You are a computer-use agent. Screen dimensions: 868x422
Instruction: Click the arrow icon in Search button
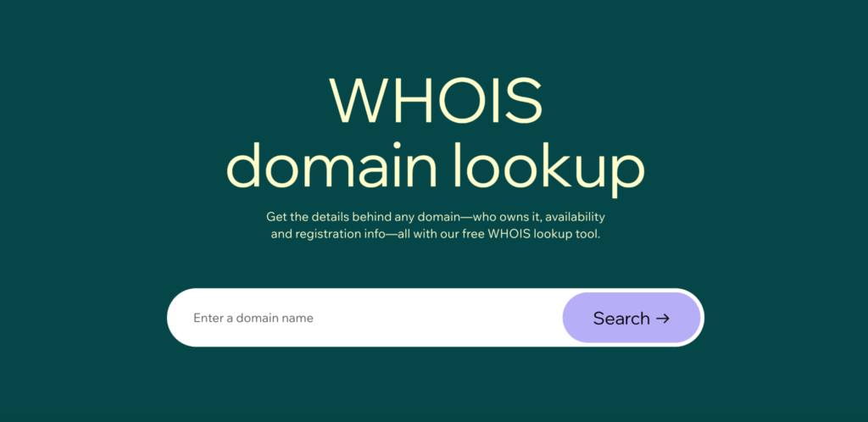(663, 318)
